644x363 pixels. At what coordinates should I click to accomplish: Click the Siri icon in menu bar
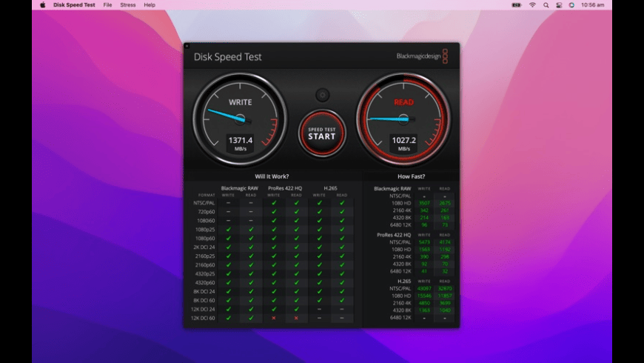(x=571, y=5)
